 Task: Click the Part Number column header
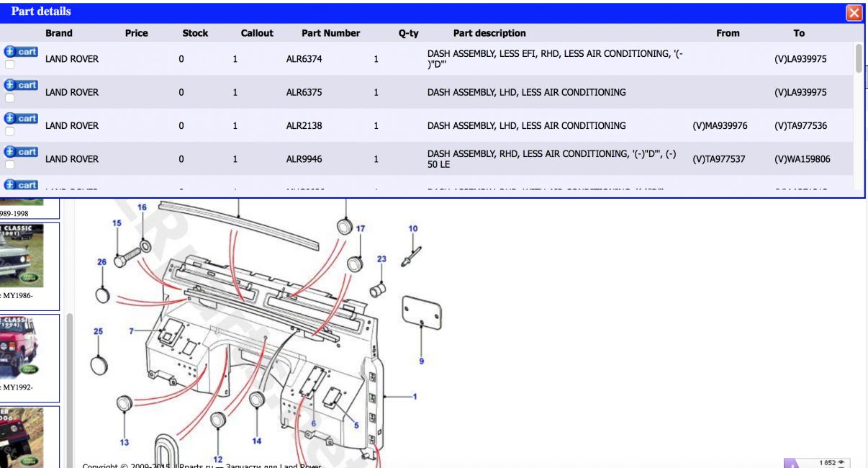click(331, 33)
